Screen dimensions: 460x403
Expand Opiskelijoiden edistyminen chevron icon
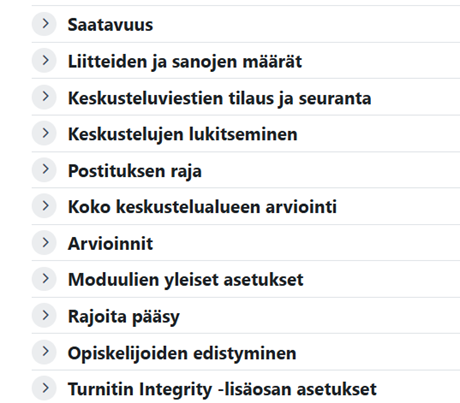coord(44,352)
